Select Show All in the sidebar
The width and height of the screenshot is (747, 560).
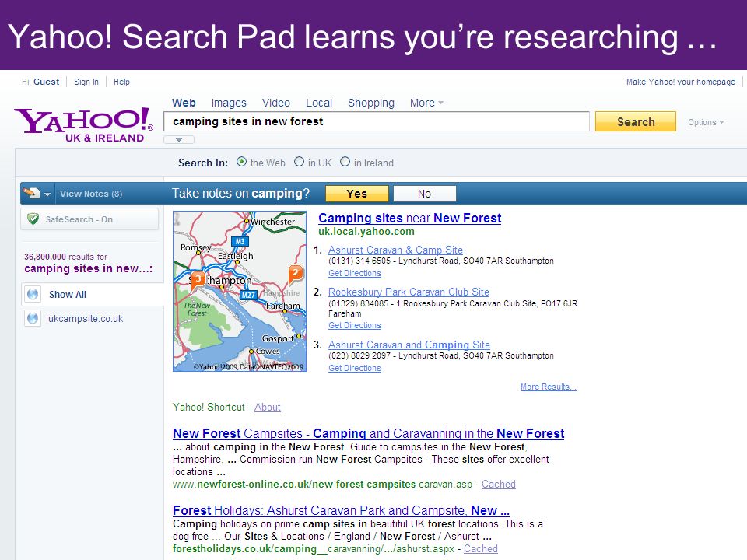[x=68, y=294]
